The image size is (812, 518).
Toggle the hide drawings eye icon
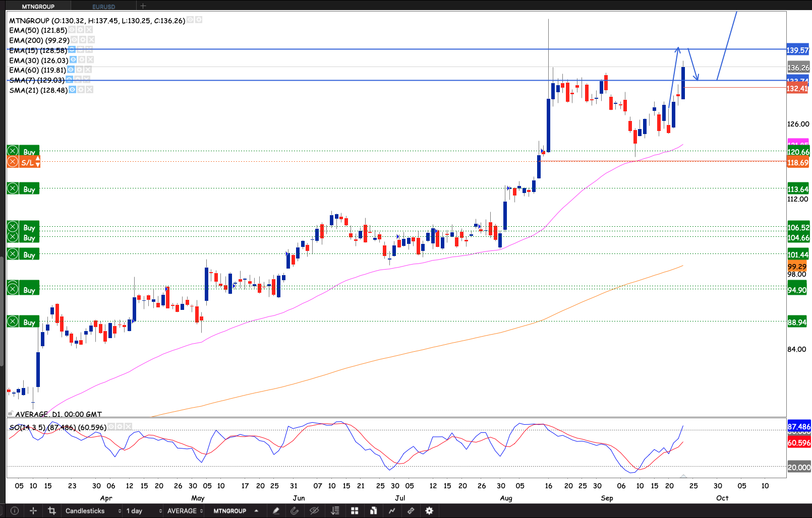pyautogui.click(x=314, y=510)
